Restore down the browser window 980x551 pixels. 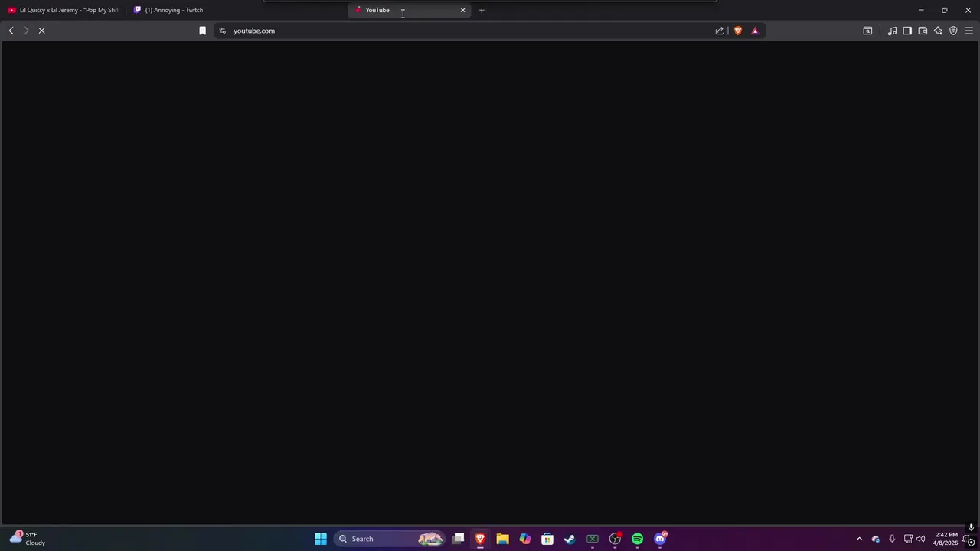(945, 10)
